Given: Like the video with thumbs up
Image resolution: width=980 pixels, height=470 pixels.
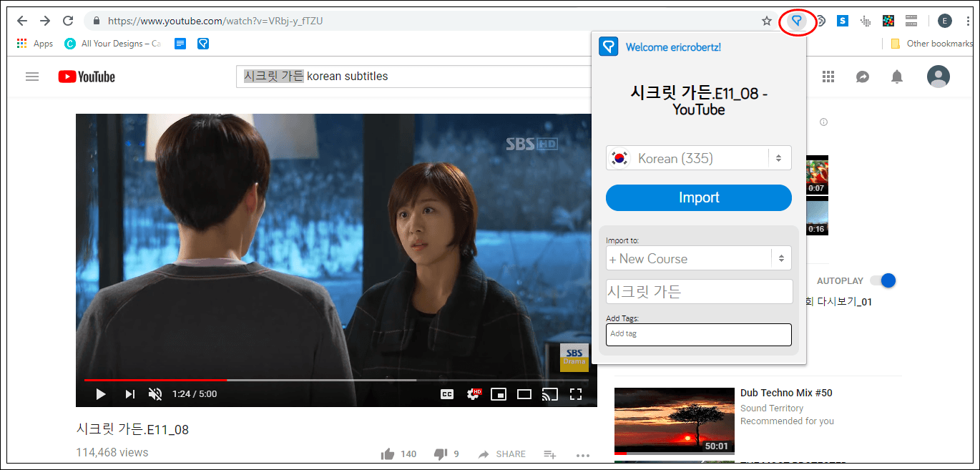Looking at the screenshot, I should tap(388, 454).
